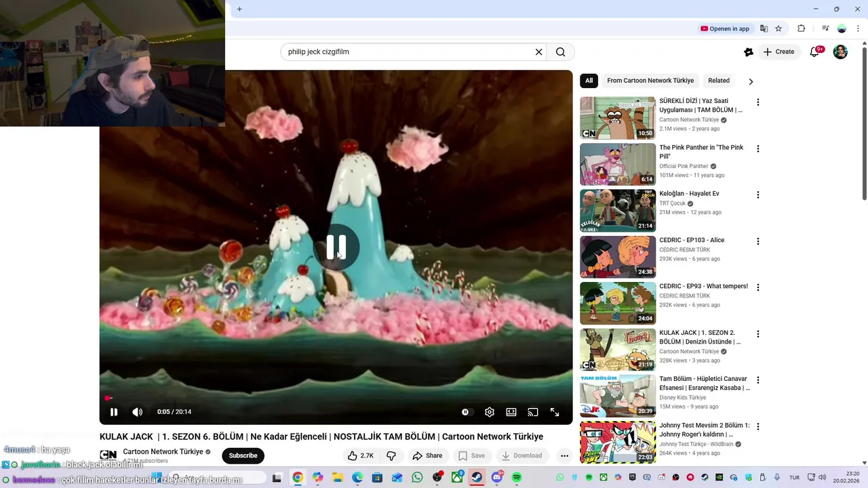The height and width of the screenshot is (488, 868).
Task: Open options for 'Johnny Test Mevsim 2' video
Action: pyautogui.click(x=758, y=427)
